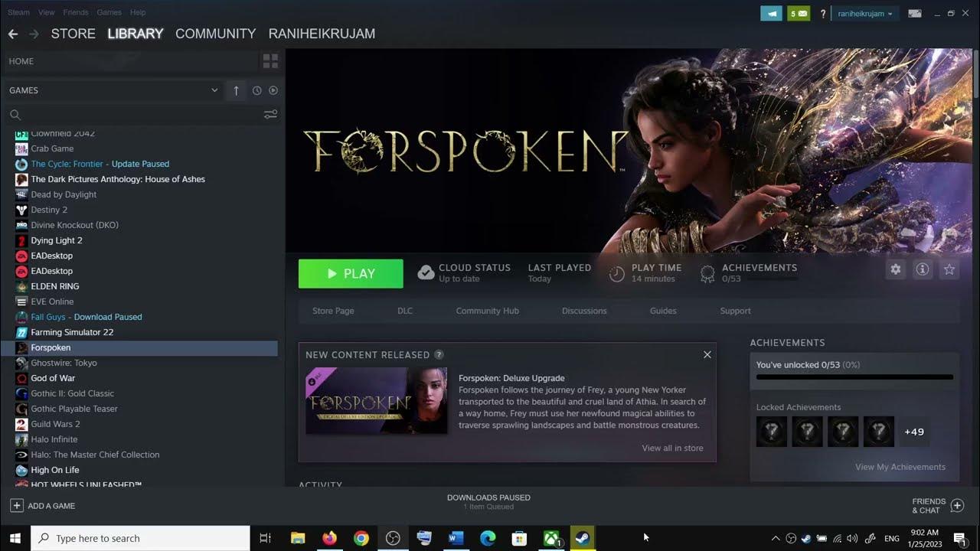Image resolution: width=980 pixels, height=551 pixels.
Task: Click the library search magnifier icon
Action: pyautogui.click(x=15, y=115)
